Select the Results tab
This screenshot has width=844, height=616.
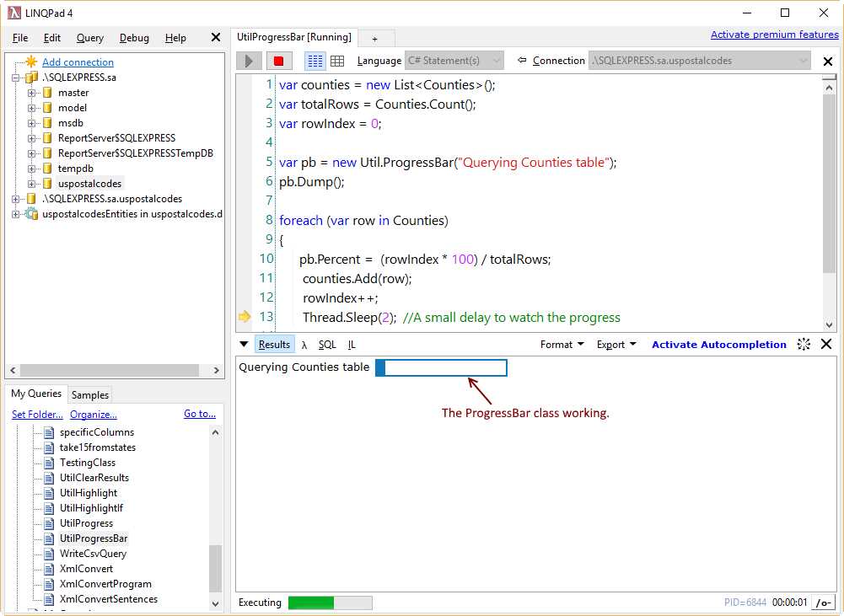(x=274, y=345)
